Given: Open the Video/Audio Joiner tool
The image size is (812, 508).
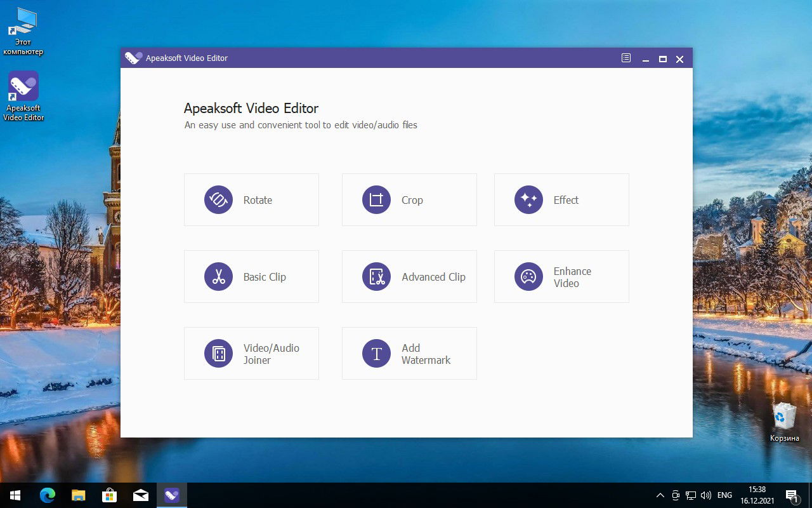Looking at the screenshot, I should 251,353.
